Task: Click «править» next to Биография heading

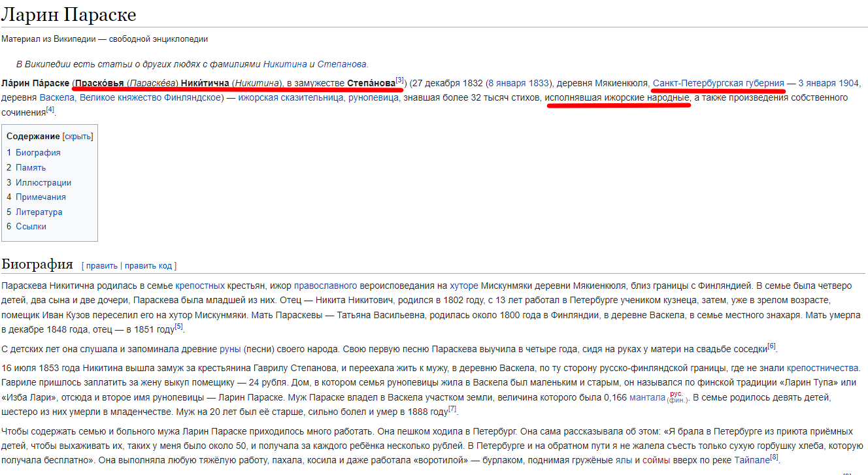Action: point(101,265)
